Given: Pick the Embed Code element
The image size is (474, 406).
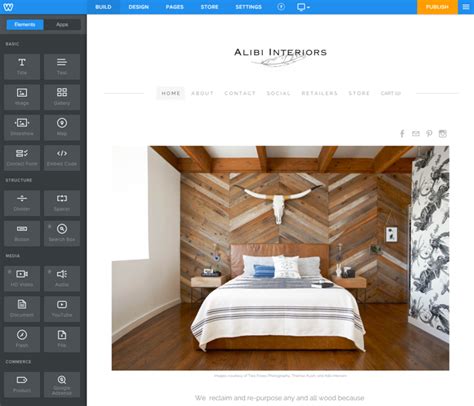Looking at the screenshot, I should (62, 158).
